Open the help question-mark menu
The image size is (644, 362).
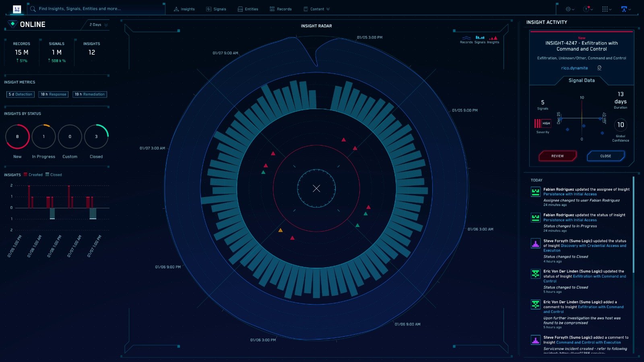587,9
